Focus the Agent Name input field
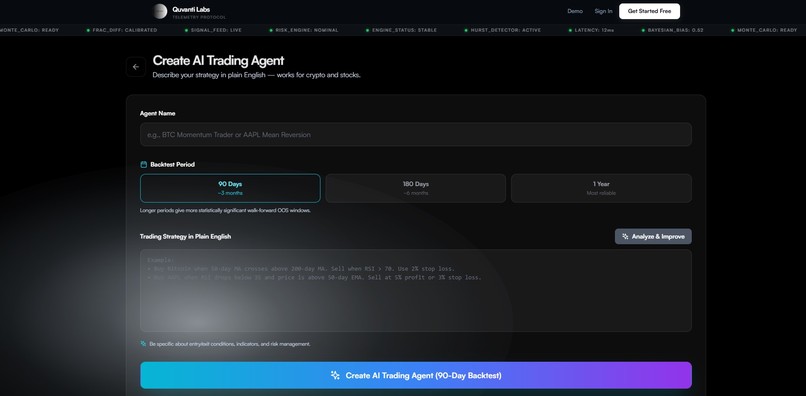Viewport: 806px width, 396px height. [x=415, y=135]
